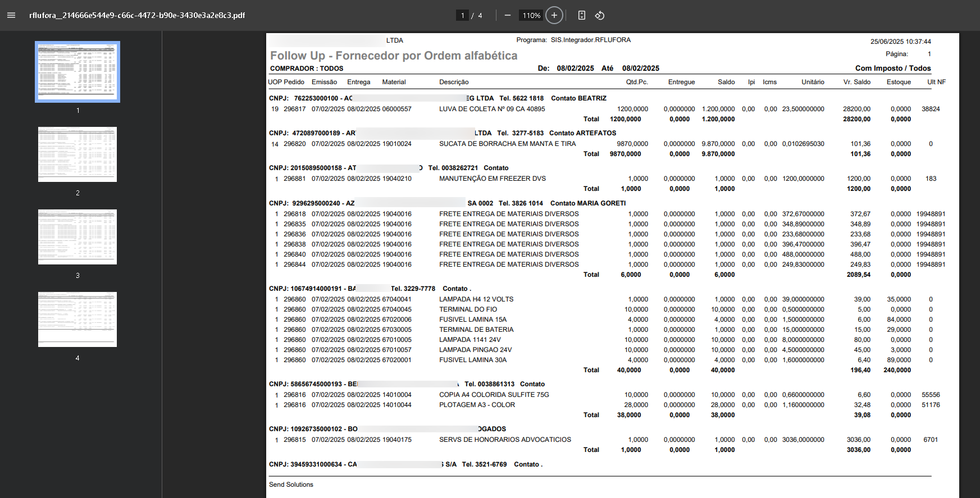Click invoice number 51176

click(x=931, y=405)
